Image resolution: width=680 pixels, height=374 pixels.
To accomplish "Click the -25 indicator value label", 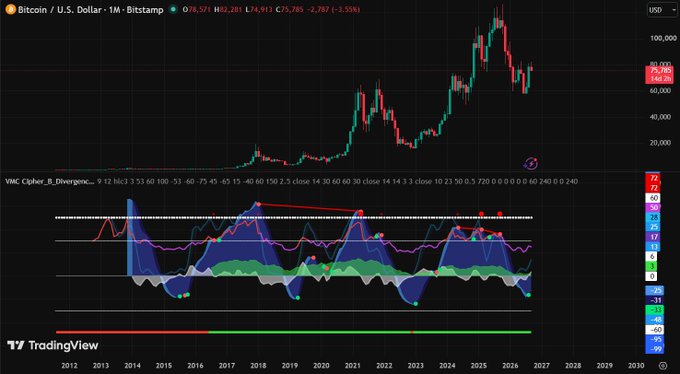I will [654, 290].
